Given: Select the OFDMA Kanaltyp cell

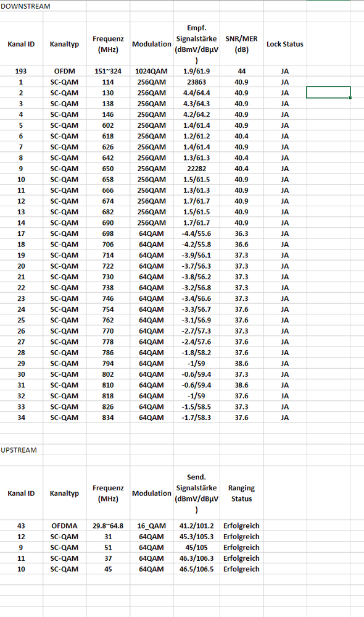Looking at the screenshot, I should coord(64,526).
